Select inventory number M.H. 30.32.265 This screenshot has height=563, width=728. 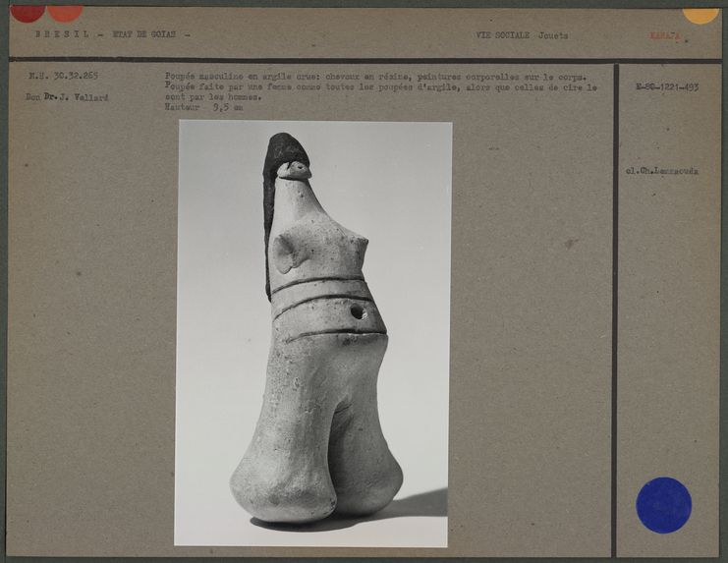[x=56, y=76]
